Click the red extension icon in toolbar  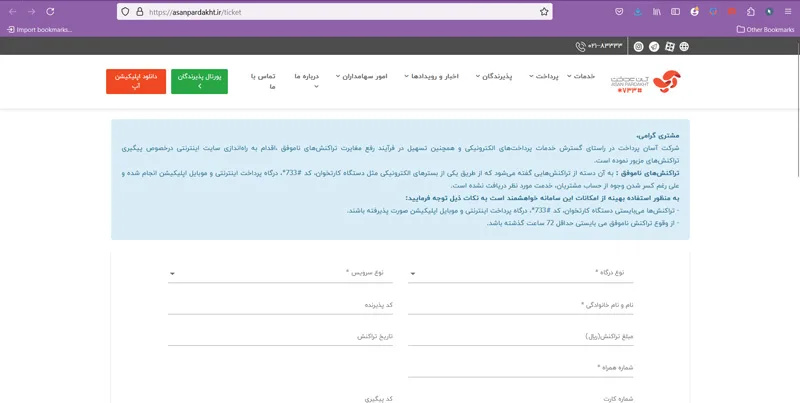click(732, 12)
